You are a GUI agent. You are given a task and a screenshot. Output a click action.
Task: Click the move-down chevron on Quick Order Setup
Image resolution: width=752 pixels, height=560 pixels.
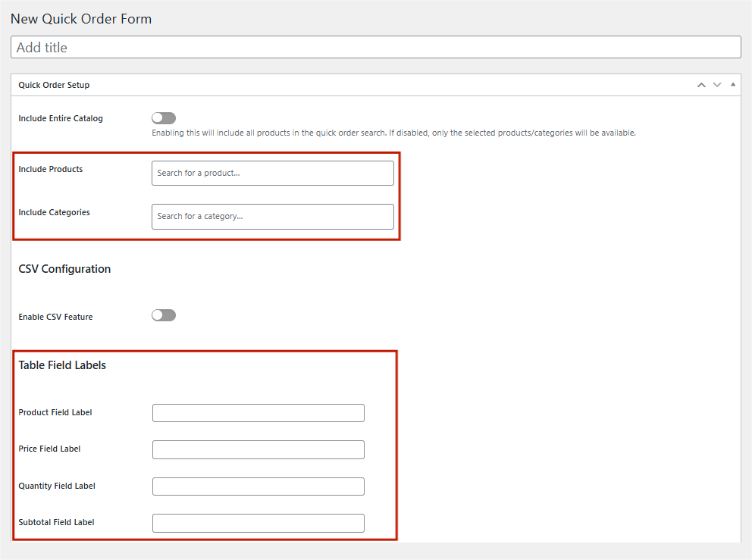(x=717, y=84)
